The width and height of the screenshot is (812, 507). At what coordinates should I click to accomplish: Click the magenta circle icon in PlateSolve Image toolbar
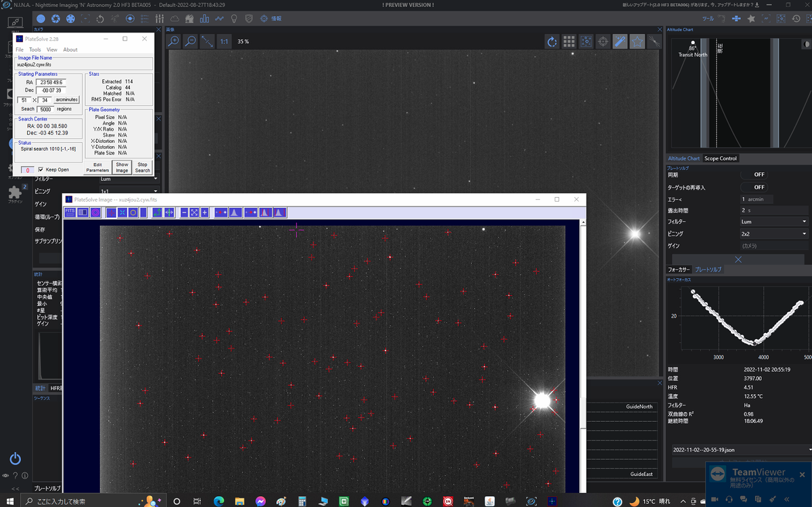coord(95,213)
